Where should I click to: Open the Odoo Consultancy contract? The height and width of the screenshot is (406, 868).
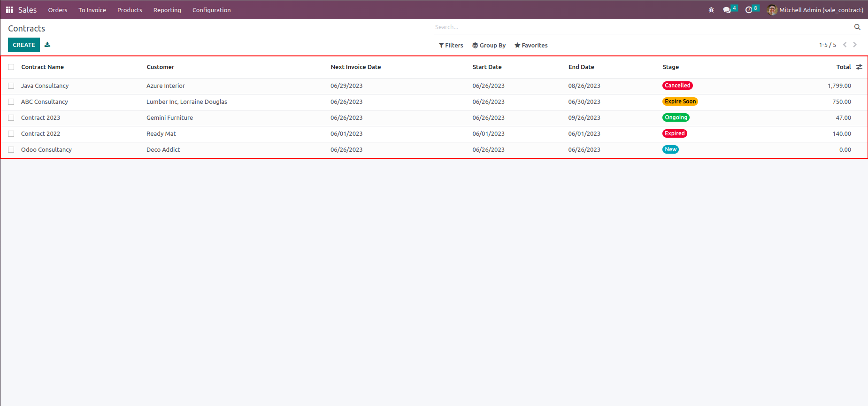(46, 150)
